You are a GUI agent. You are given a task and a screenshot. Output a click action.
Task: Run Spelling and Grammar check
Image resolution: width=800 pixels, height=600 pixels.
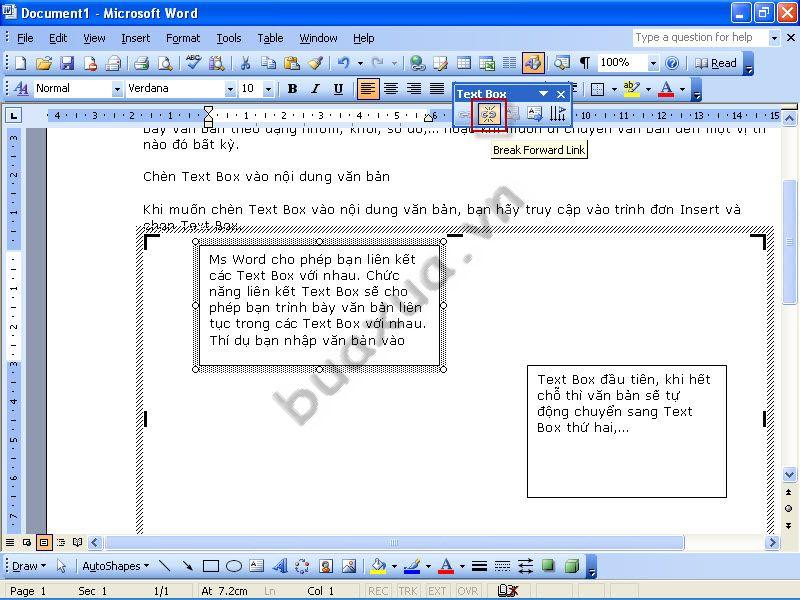point(193,63)
